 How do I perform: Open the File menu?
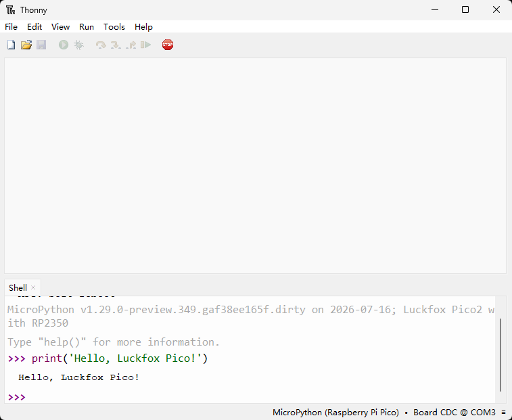(11, 27)
